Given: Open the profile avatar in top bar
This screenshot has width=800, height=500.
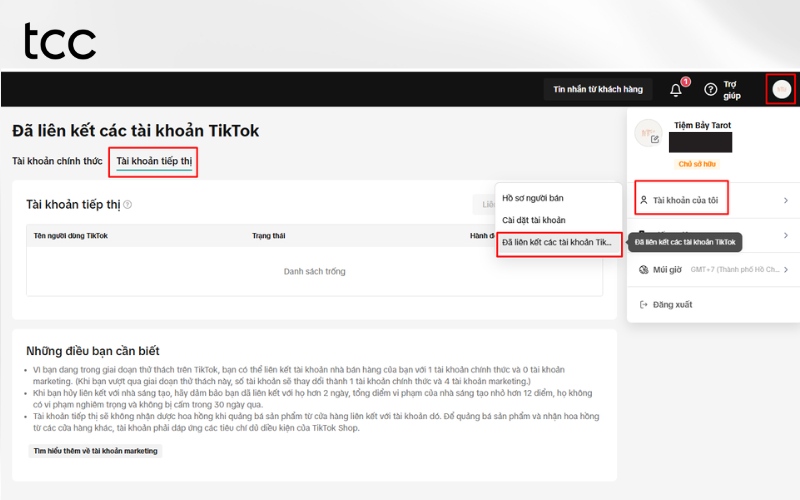Looking at the screenshot, I should click(781, 89).
